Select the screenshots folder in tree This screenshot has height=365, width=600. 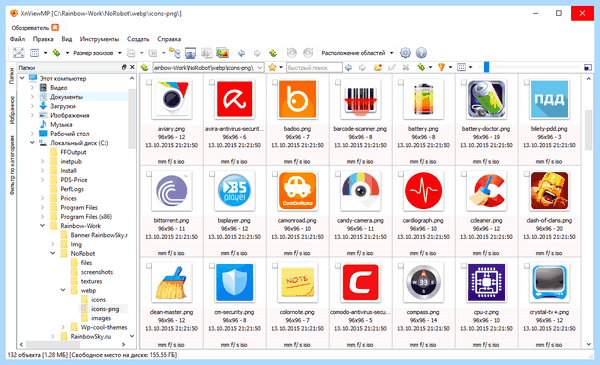[97, 272]
